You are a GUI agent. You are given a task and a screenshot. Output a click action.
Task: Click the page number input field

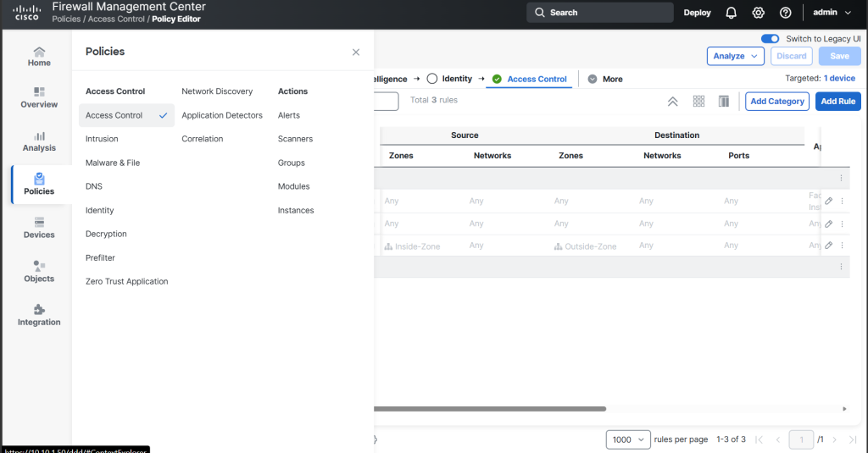[x=801, y=439]
